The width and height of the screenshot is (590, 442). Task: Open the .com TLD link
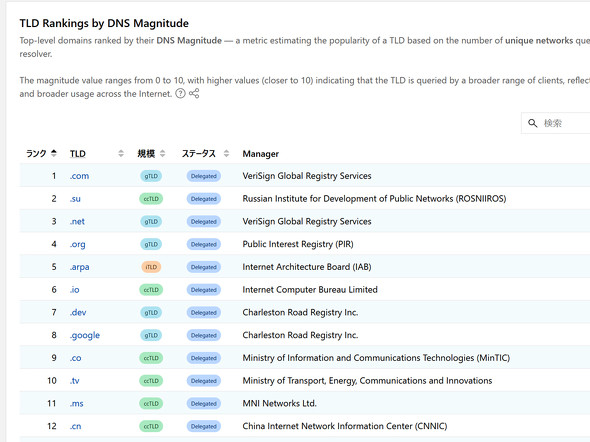tap(79, 176)
